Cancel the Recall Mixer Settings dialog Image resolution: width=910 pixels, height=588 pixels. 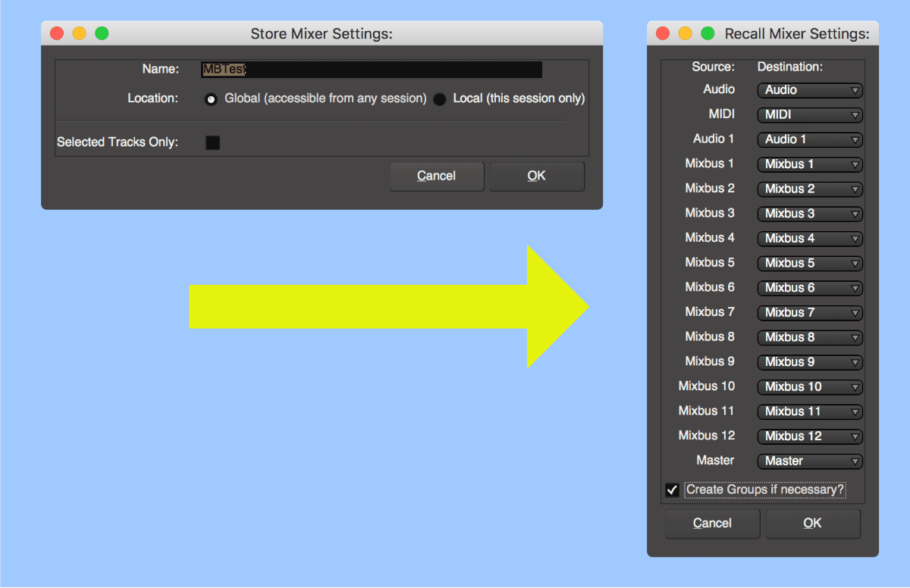pyautogui.click(x=712, y=524)
